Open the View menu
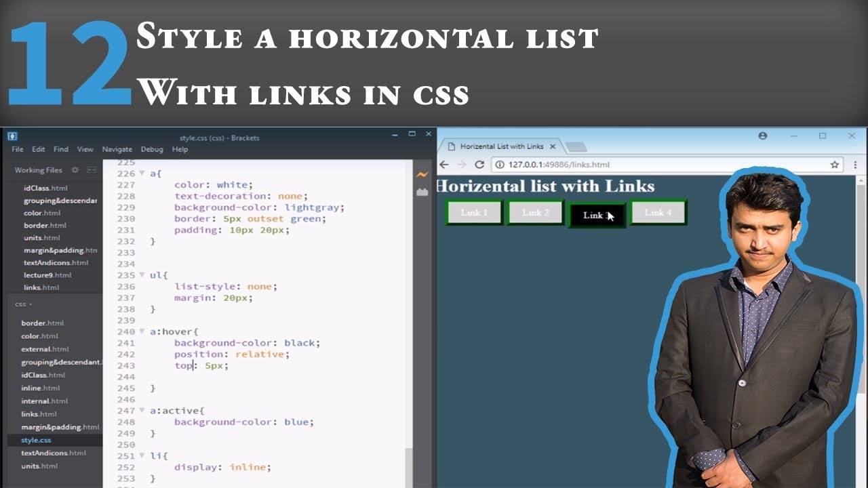This screenshot has height=488, width=868. coord(85,149)
